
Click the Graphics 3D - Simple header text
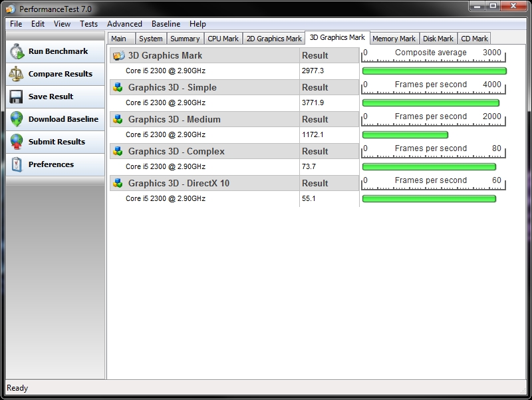172,87
